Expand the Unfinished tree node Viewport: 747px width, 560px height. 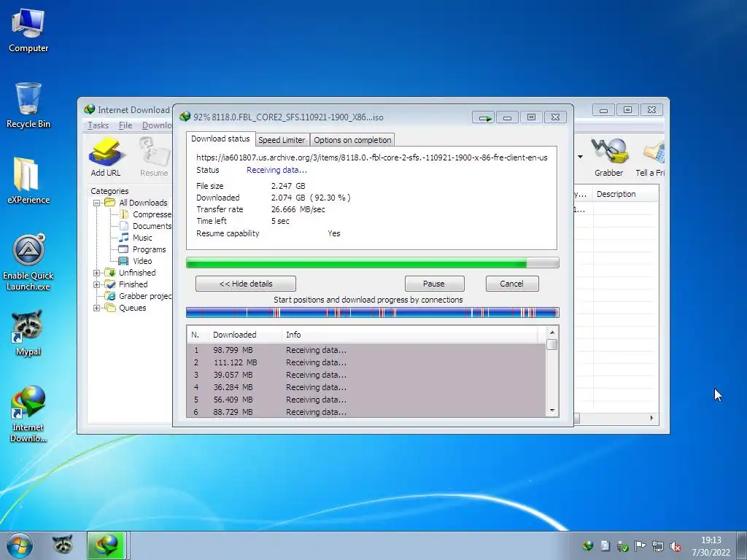point(97,273)
